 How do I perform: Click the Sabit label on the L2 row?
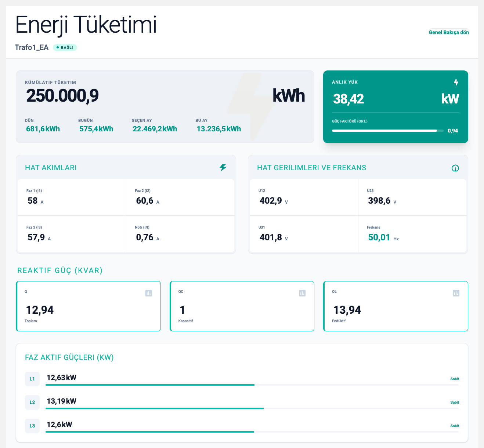(x=455, y=403)
